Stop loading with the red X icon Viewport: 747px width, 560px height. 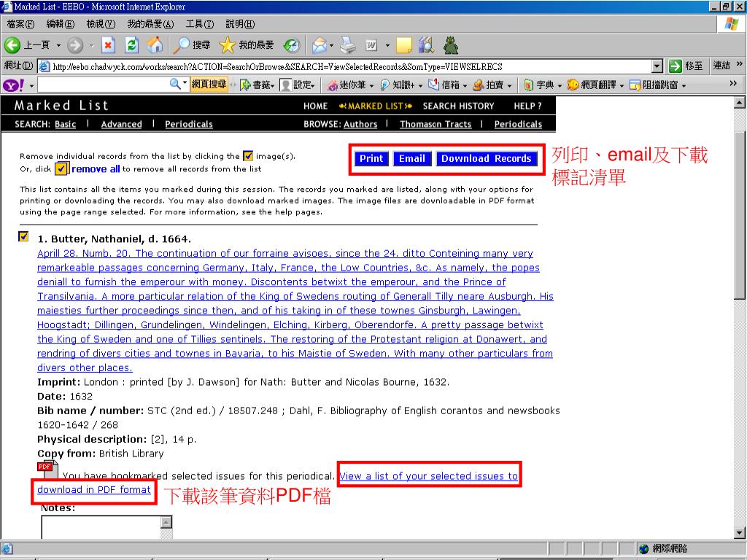coord(108,45)
